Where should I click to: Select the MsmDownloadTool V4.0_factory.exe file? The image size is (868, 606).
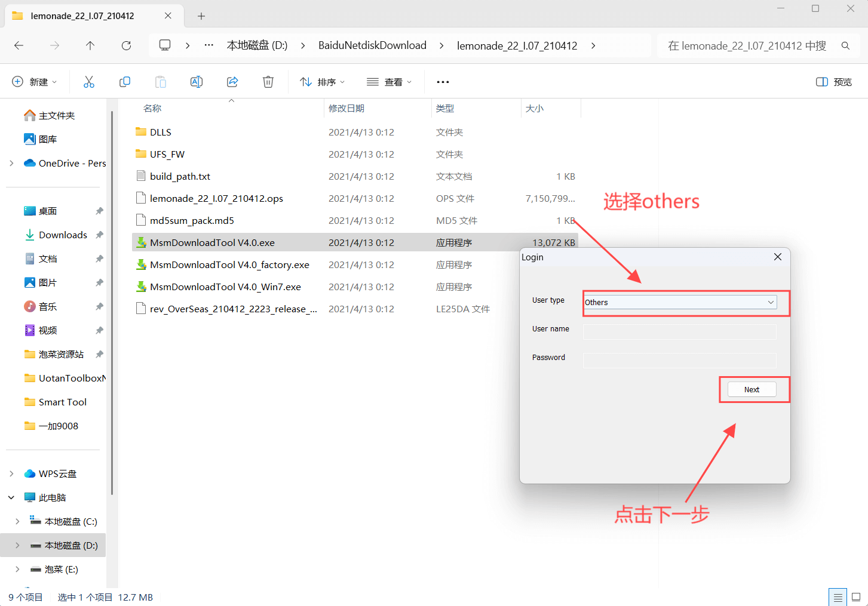(x=229, y=264)
